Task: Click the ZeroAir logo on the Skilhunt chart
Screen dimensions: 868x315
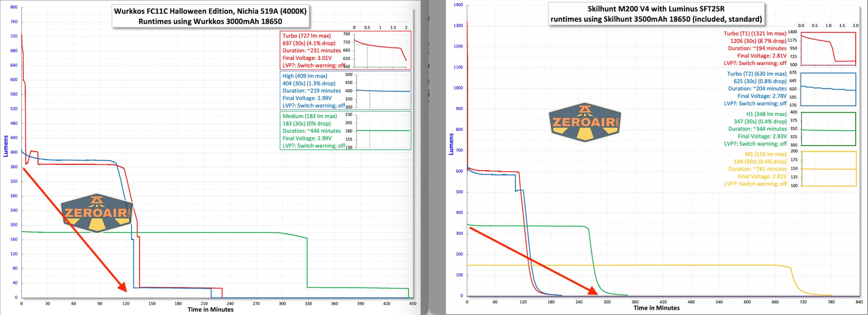Action: pos(585,122)
